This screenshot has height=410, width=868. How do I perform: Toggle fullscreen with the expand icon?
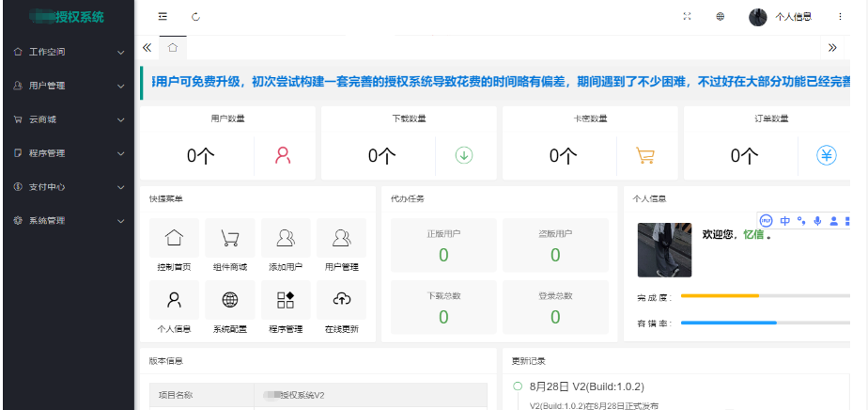click(x=687, y=17)
